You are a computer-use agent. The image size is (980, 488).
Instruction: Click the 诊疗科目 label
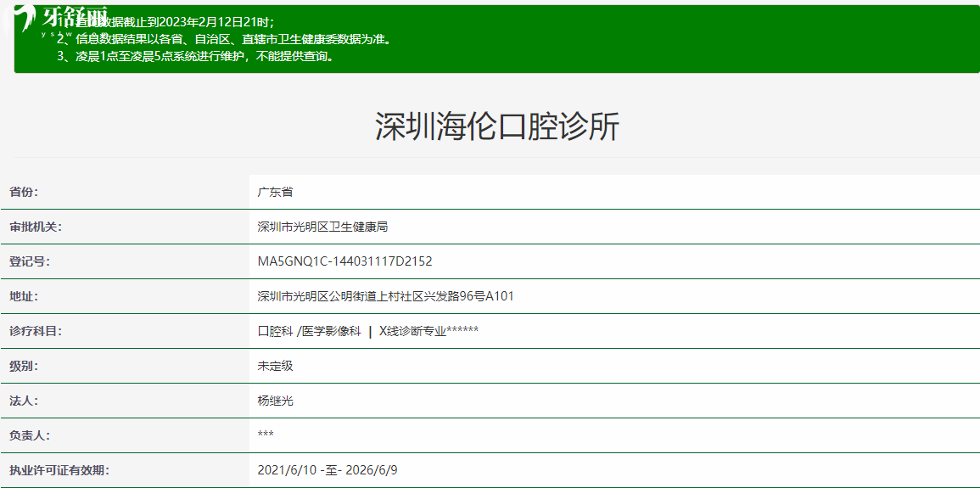pos(36,331)
